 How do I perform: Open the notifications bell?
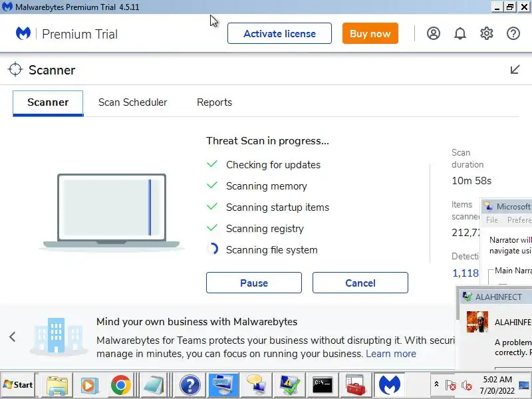[x=460, y=34]
